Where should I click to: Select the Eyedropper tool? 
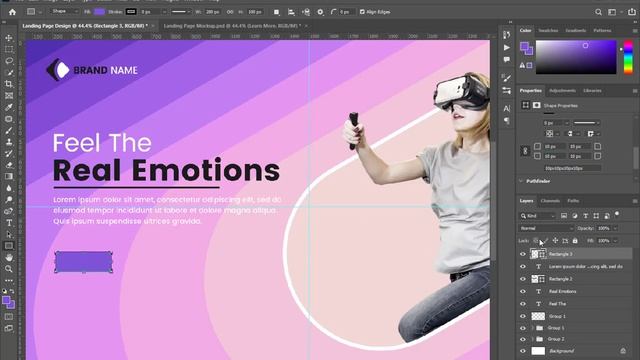tap(9, 107)
